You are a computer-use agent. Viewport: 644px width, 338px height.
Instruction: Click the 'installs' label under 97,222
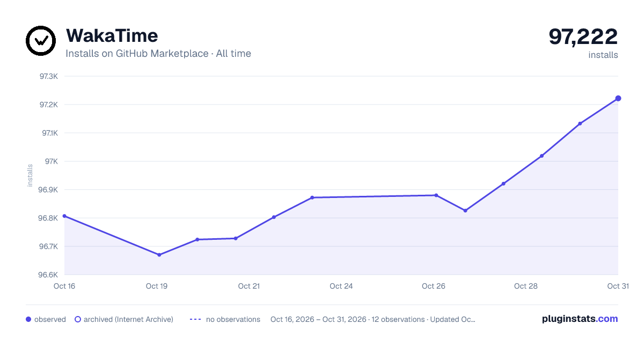click(603, 55)
